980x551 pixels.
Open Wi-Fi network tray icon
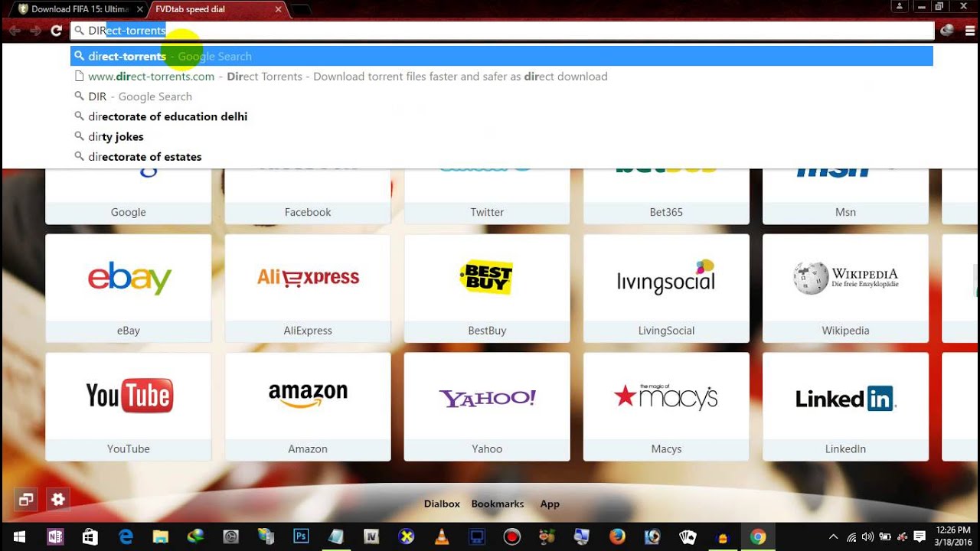coord(851,536)
